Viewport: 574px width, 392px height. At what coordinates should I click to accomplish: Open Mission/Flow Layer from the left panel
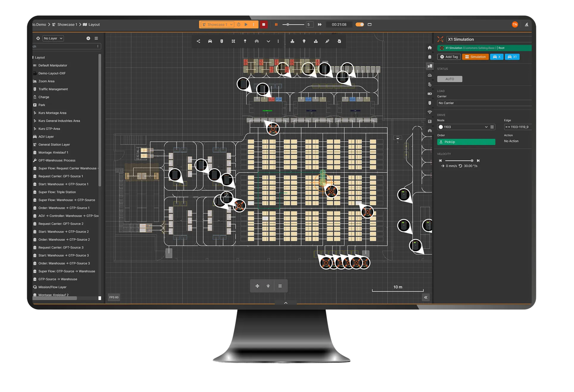pos(52,287)
